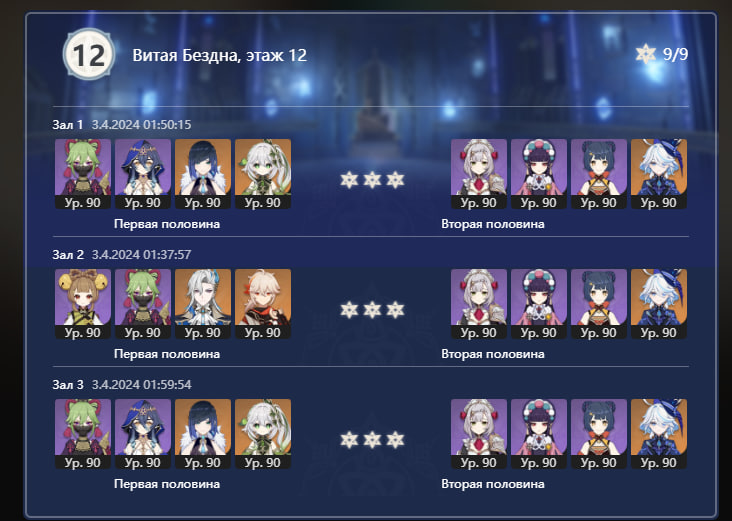Click the three stars rating in Зал 3
Screen dimensions: 732x521
point(372,440)
